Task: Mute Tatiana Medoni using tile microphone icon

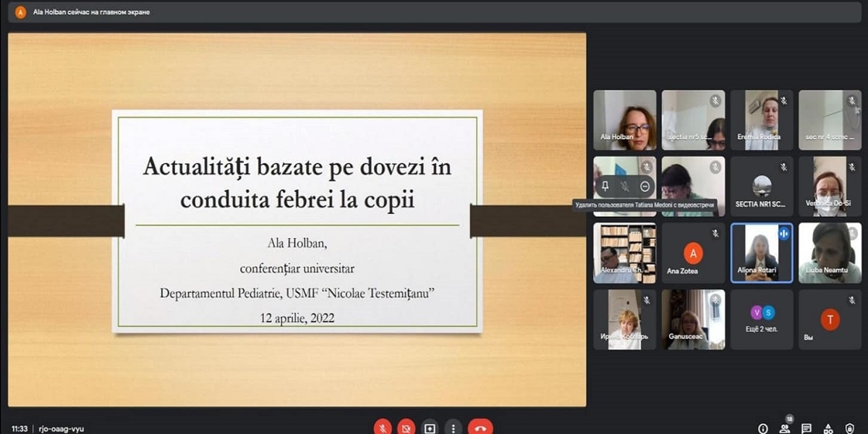Action: point(625,187)
